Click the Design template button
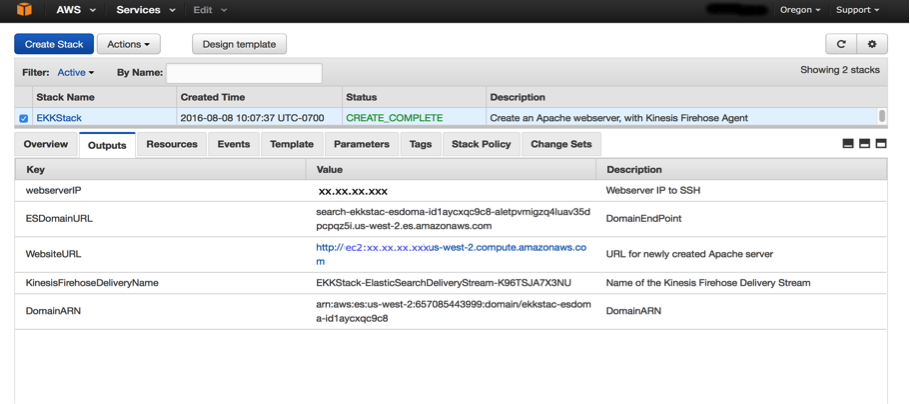 pyautogui.click(x=239, y=44)
